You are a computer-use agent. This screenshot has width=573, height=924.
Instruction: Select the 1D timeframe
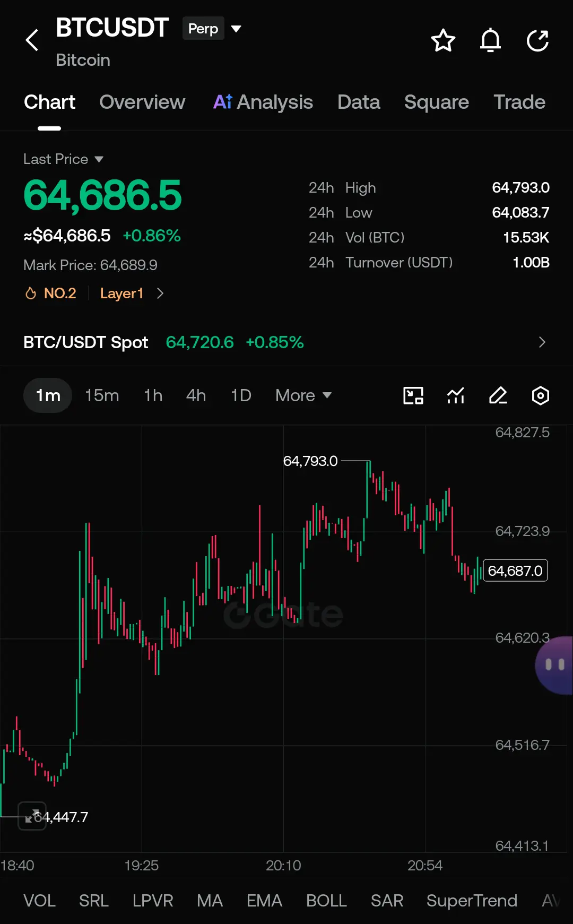241,395
